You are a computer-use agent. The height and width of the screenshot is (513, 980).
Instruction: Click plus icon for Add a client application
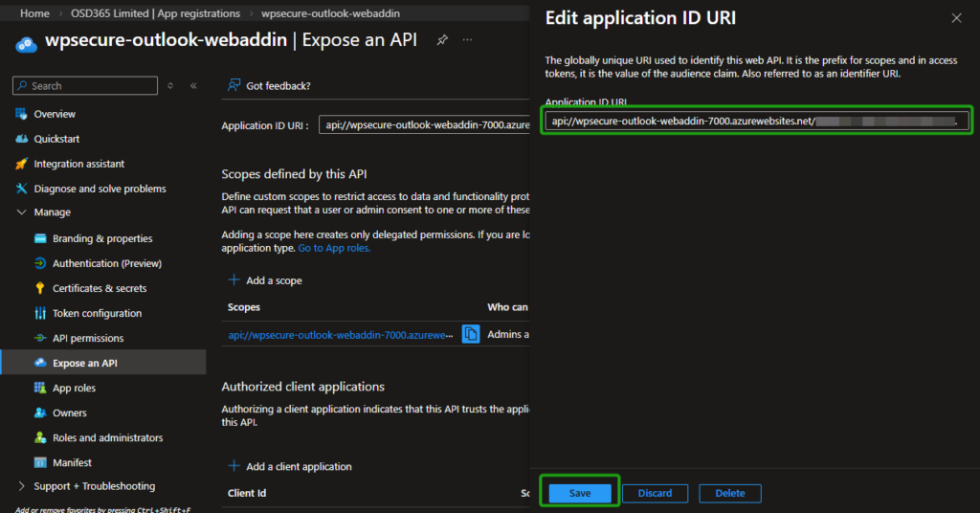234,466
